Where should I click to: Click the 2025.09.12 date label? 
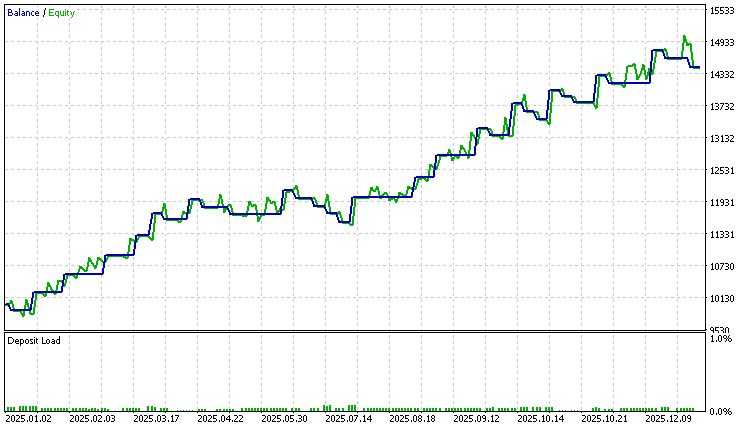477,419
